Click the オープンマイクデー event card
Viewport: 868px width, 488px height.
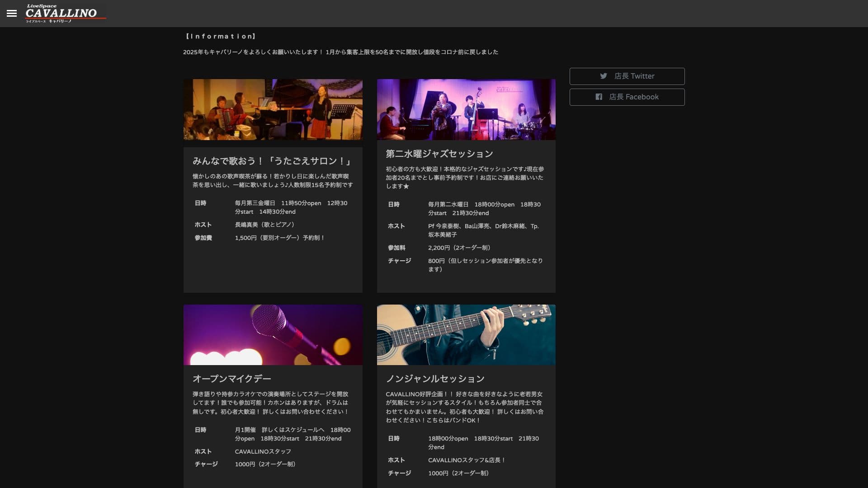pyautogui.click(x=272, y=407)
